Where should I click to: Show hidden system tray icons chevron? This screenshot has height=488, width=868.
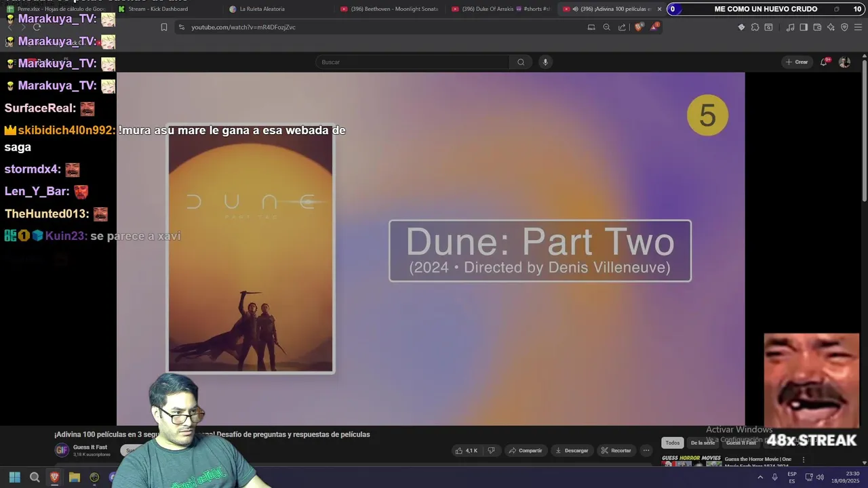click(x=760, y=477)
